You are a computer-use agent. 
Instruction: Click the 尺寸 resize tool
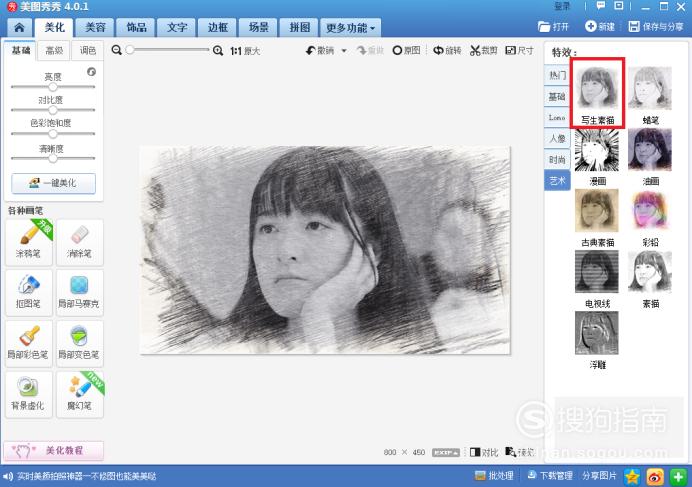pyautogui.click(x=519, y=50)
